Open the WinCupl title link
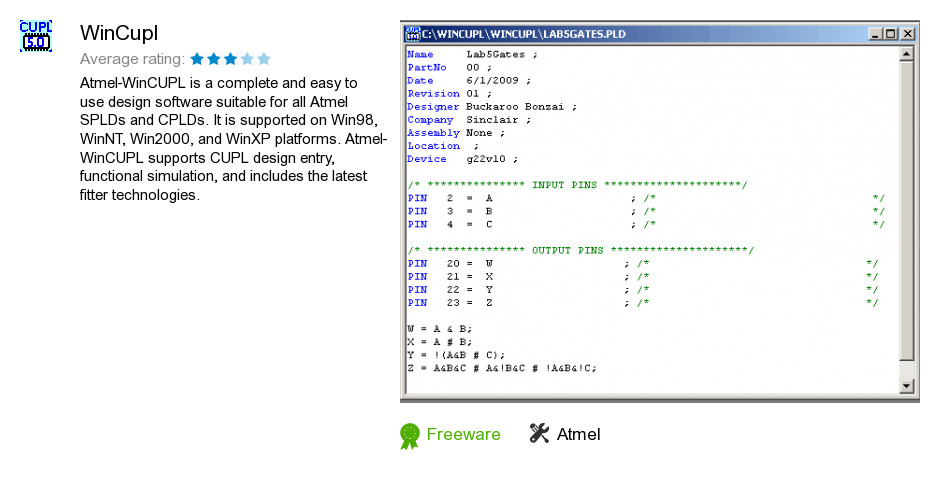 (119, 33)
